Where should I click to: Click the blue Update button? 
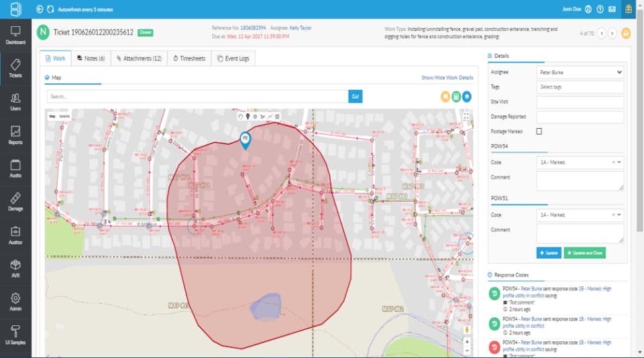[549, 253]
